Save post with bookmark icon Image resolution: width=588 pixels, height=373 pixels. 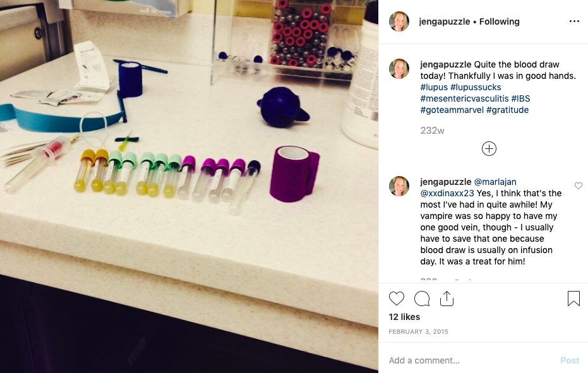tap(573, 299)
